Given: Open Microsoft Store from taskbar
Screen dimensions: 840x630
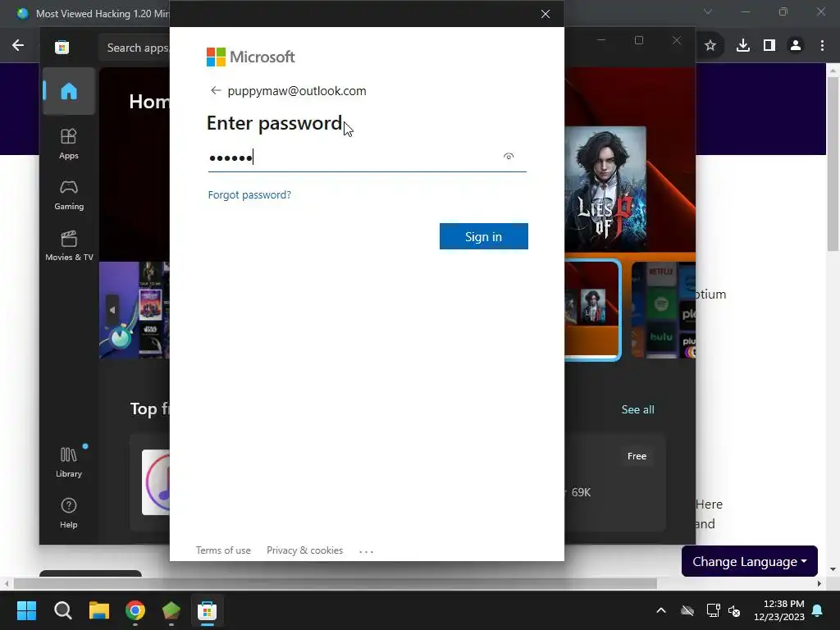Looking at the screenshot, I should click(207, 610).
